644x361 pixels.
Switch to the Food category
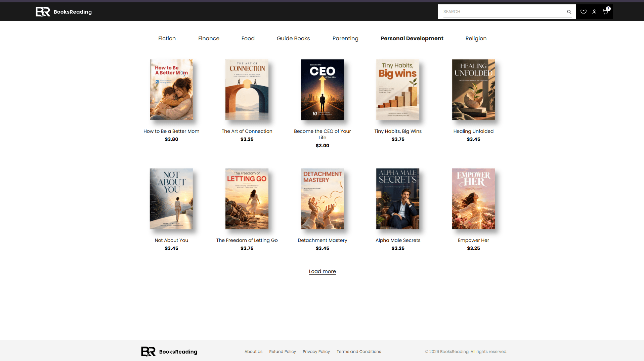pyautogui.click(x=248, y=38)
